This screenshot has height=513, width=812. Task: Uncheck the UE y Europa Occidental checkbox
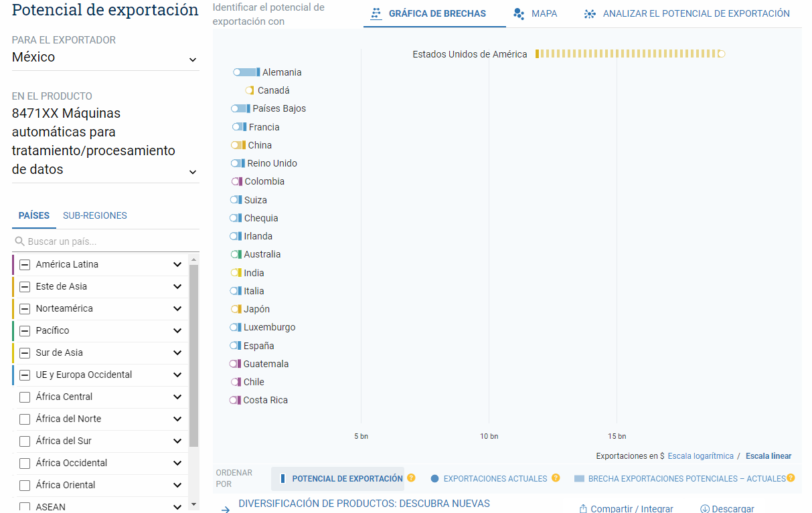25,375
